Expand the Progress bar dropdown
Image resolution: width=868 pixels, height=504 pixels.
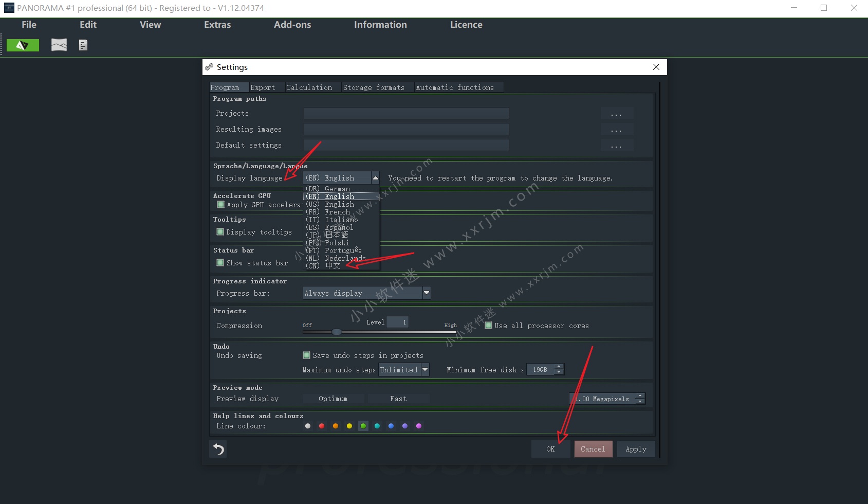pos(426,293)
